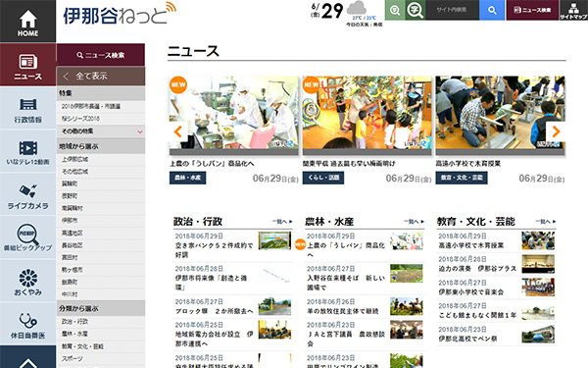588x368 pixels.
Task: Open 入野谷在来種そば article
Action: 346,283
